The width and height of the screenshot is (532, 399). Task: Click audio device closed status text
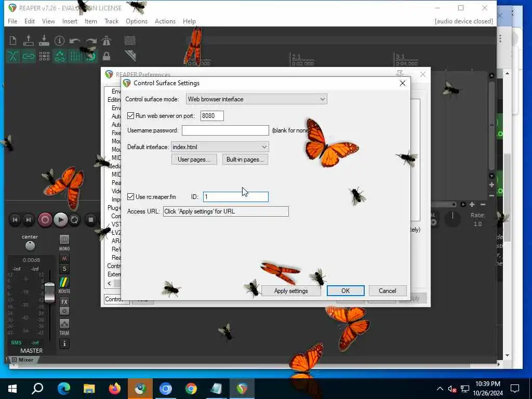pyautogui.click(x=463, y=21)
